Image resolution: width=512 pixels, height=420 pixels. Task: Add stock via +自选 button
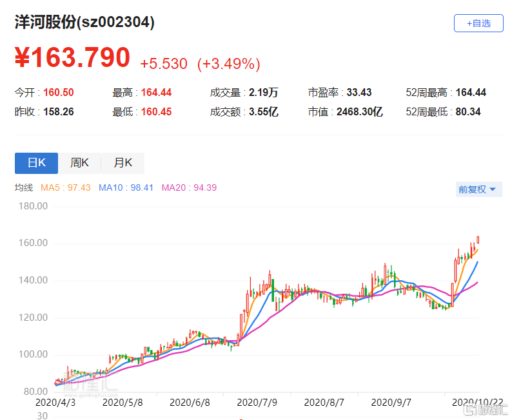[x=478, y=23]
